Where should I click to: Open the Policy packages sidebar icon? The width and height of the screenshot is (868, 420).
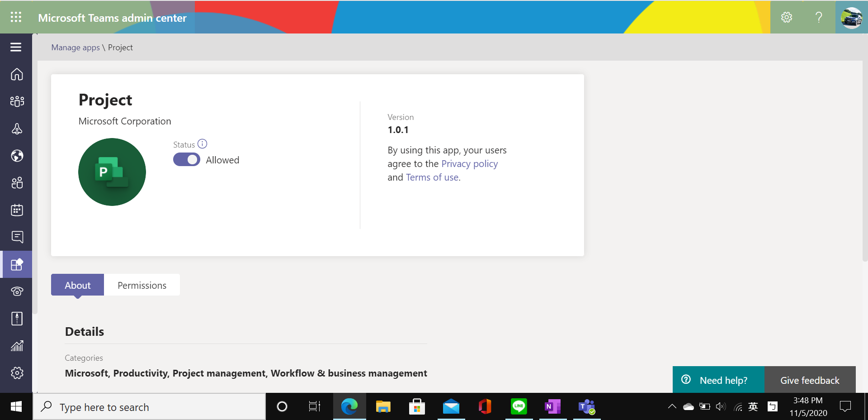click(x=17, y=319)
